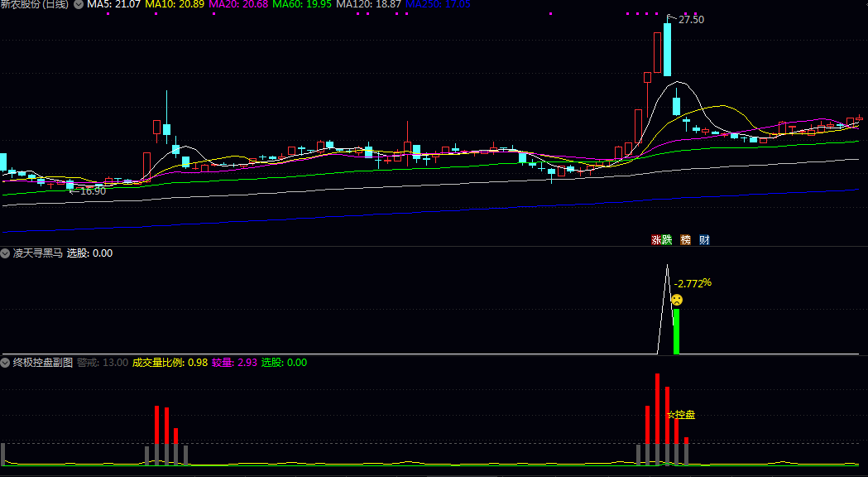Click the 涨跌 red-green marker icon
Screen dimensions: 868x477
point(661,240)
